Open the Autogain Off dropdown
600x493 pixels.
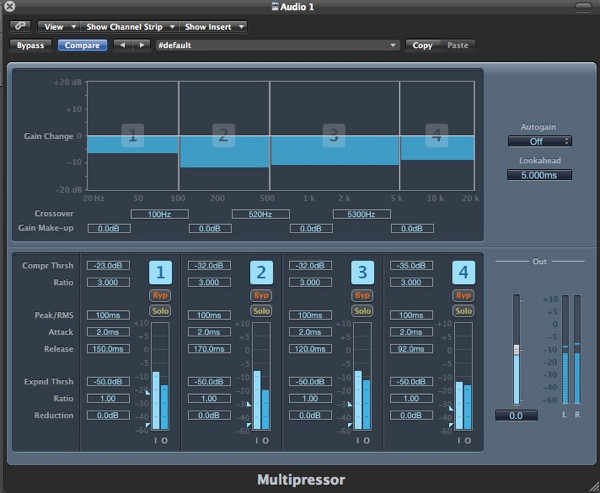540,141
